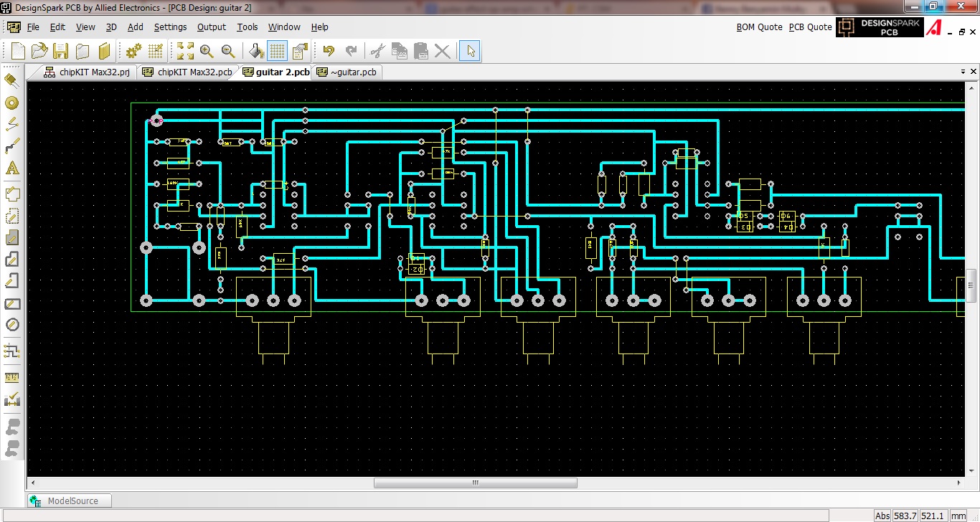Viewport: 980px width, 522px height.
Task: Expand the Settings menu
Action: tap(170, 27)
